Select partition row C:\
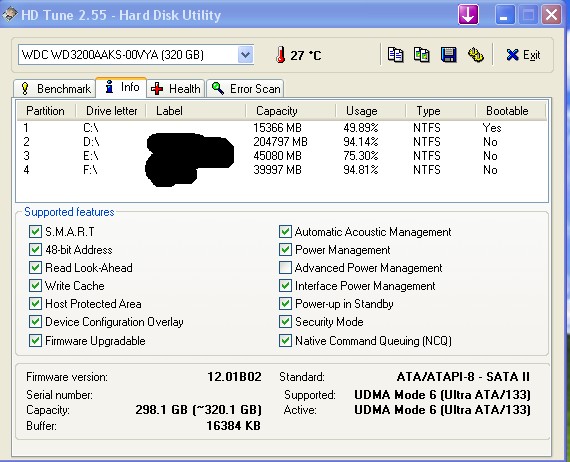This screenshot has width=570, height=462. coord(282,128)
